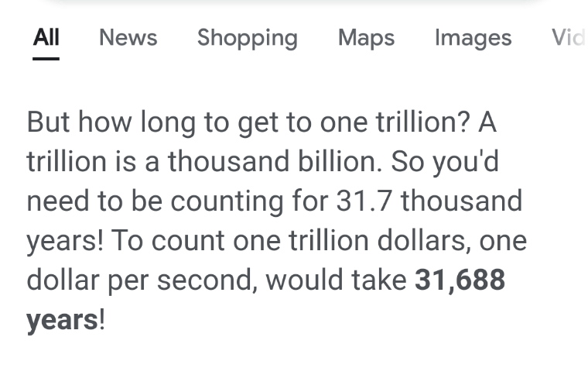
Task: Click the word But starting the snippet
Action: coord(48,122)
